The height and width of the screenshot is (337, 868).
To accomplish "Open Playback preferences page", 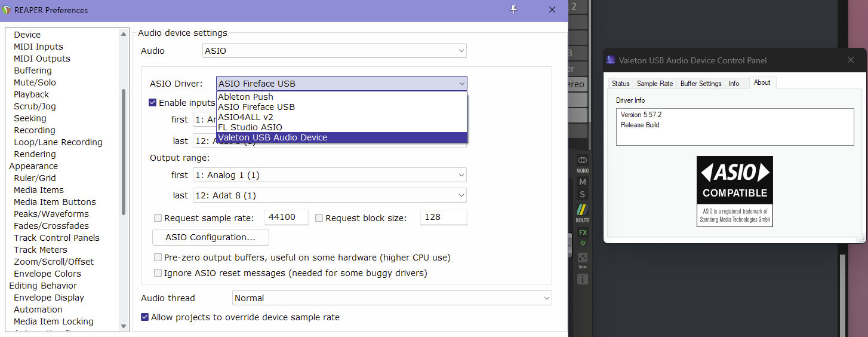I will pos(32,94).
